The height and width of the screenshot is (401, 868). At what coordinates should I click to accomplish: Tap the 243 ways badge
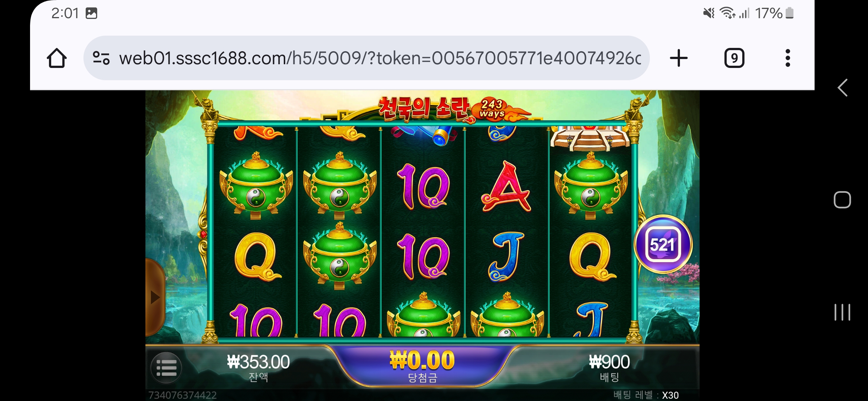pos(492,108)
